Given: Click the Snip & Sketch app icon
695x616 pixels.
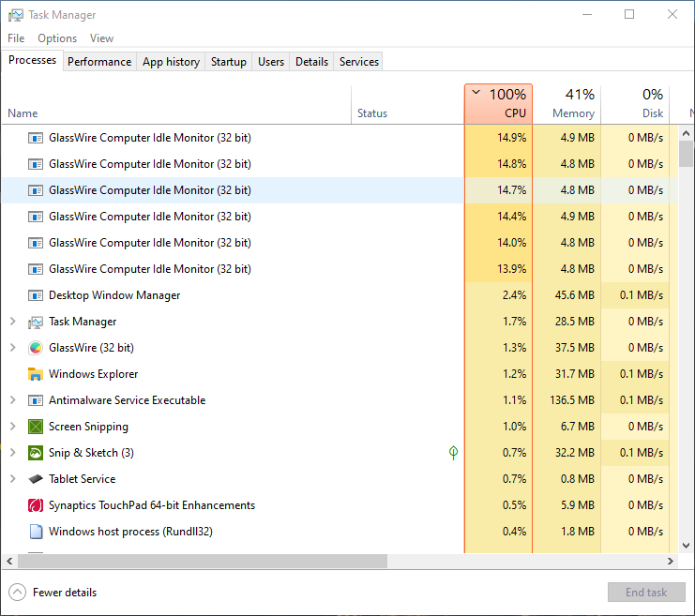Looking at the screenshot, I should (36, 453).
